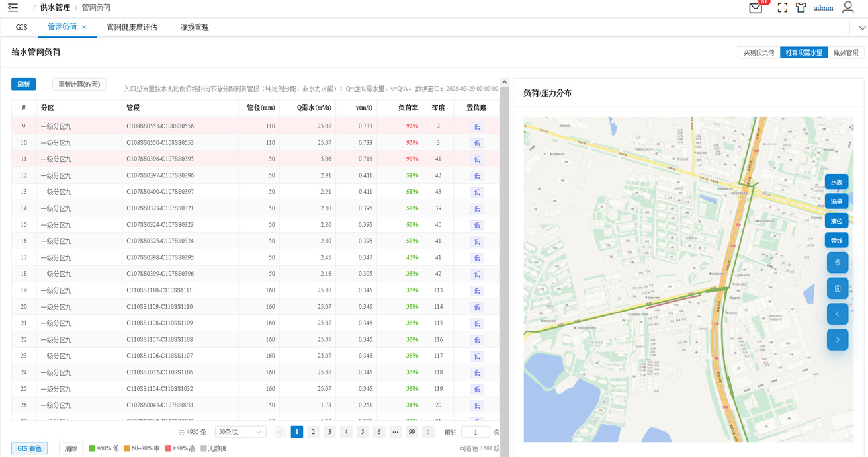Click the 43% load rate value
868x457 pixels.
coord(412,257)
